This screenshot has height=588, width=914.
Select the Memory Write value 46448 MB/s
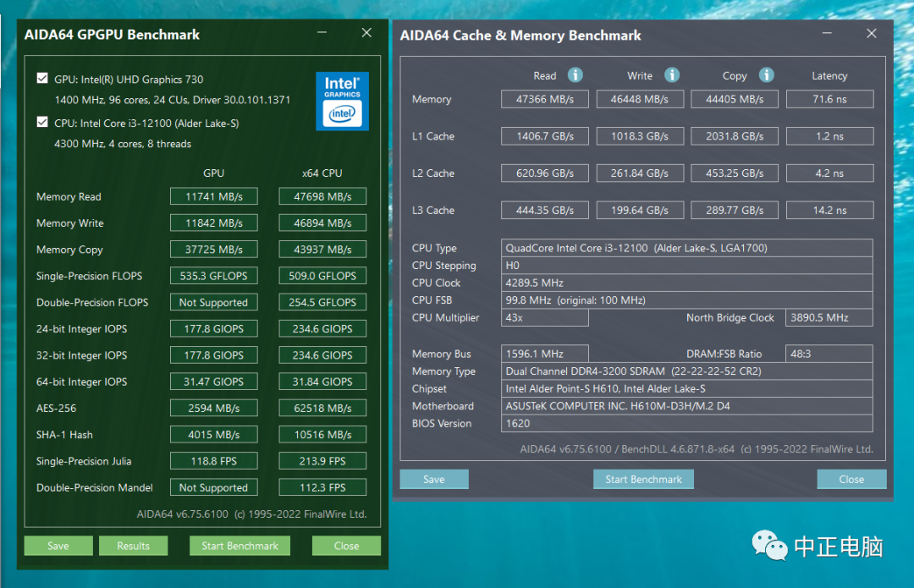click(640, 99)
